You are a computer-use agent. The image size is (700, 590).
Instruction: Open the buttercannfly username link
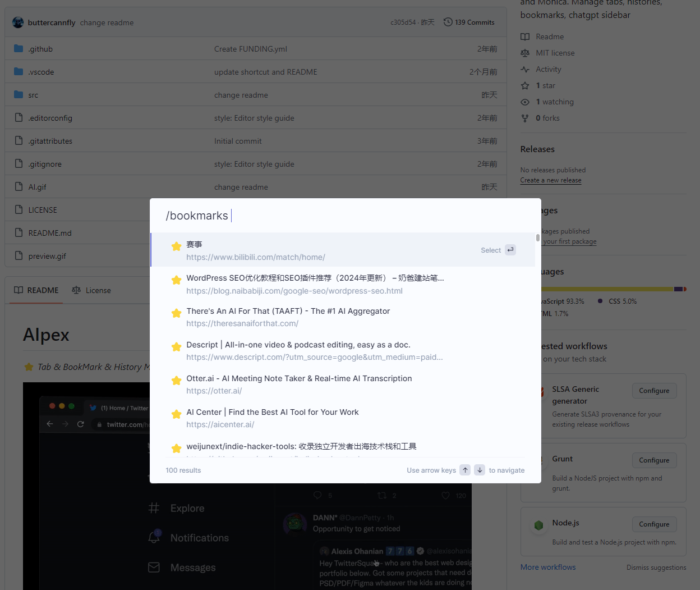(52, 22)
